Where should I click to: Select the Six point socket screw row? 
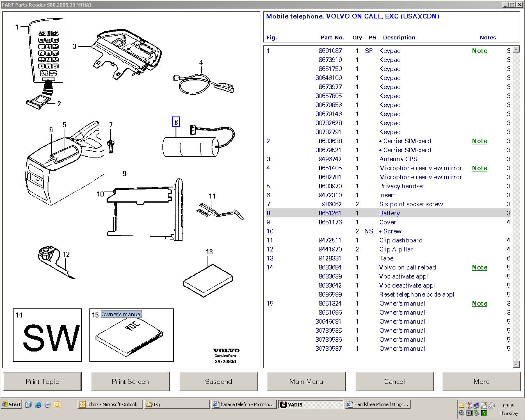(388, 204)
